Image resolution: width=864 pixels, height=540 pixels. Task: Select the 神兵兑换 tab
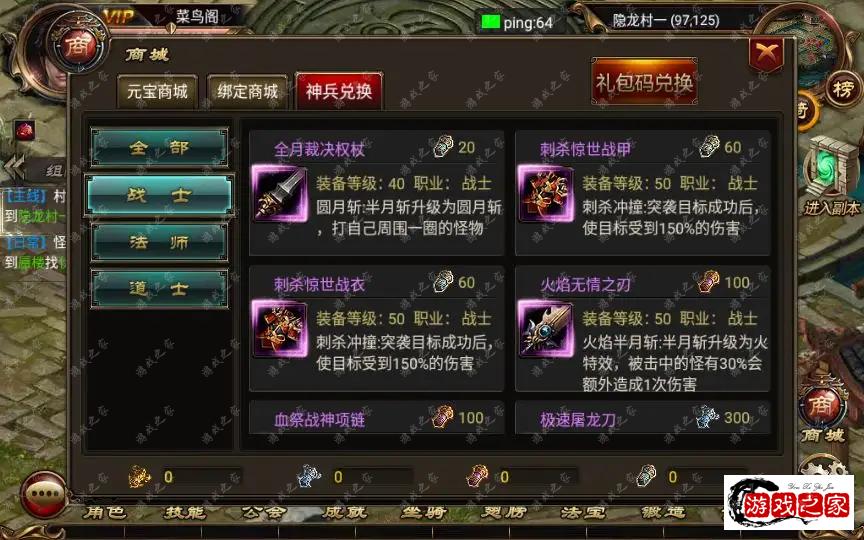pos(339,91)
